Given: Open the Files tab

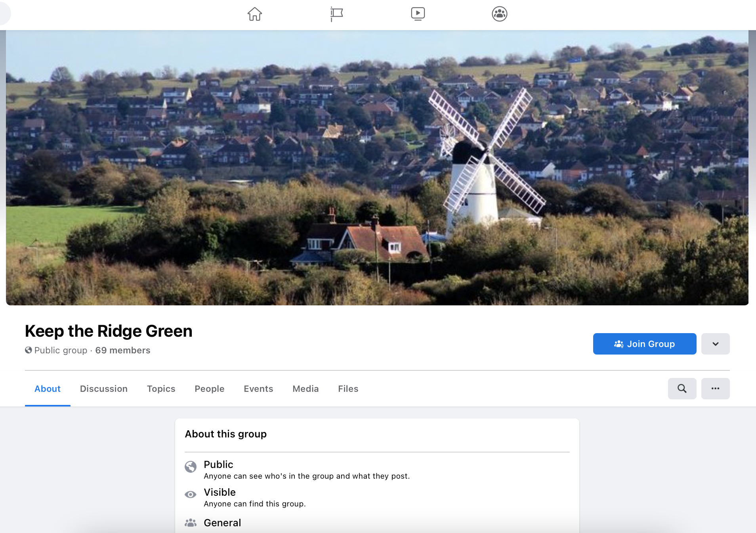Looking at the screenshot, I should coord(348,389).
